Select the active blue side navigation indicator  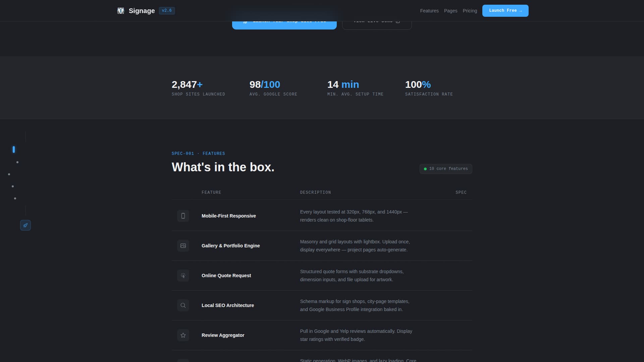tap(14, 149)
